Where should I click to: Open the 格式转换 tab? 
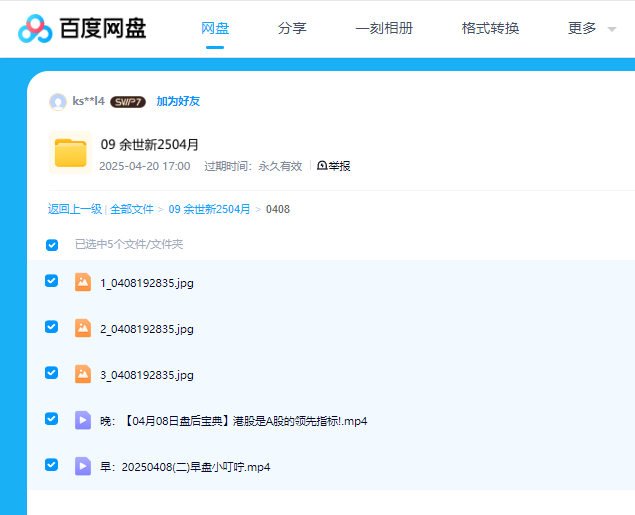(490, 29)
